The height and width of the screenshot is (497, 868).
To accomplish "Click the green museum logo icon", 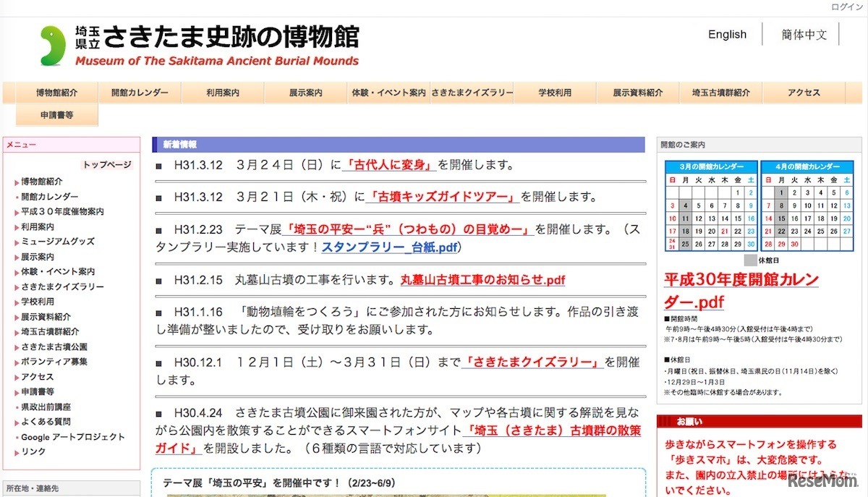I will (x=53, y=46).
